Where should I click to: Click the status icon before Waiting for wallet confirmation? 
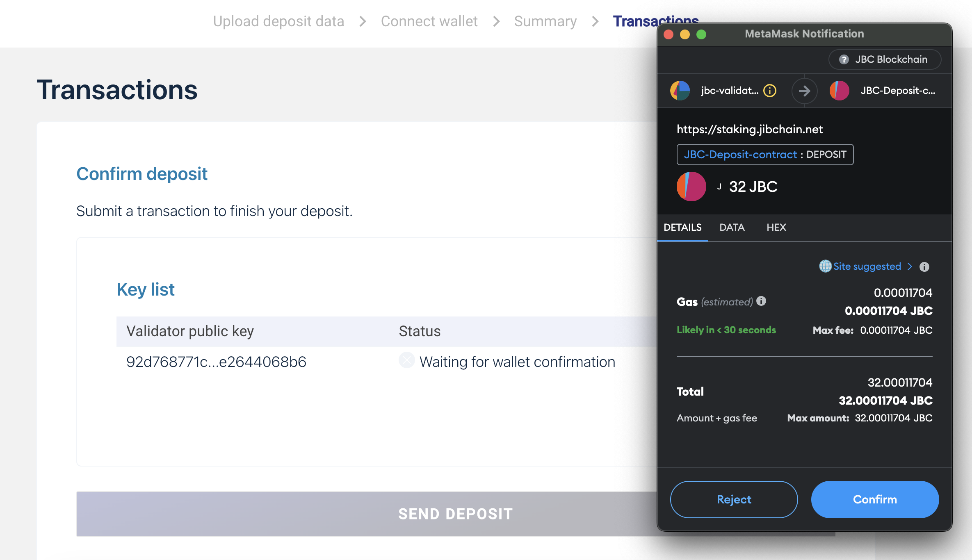coord(406,361)
